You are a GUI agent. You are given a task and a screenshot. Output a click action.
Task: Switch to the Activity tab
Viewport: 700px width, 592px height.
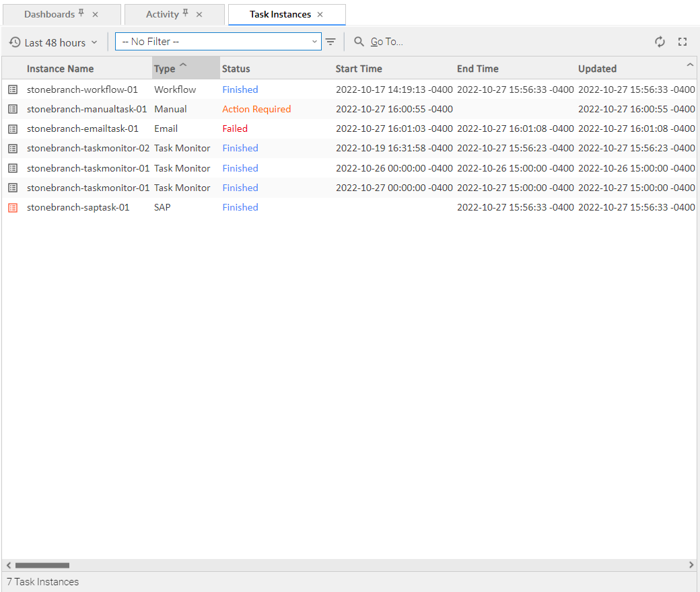(162, 14)
